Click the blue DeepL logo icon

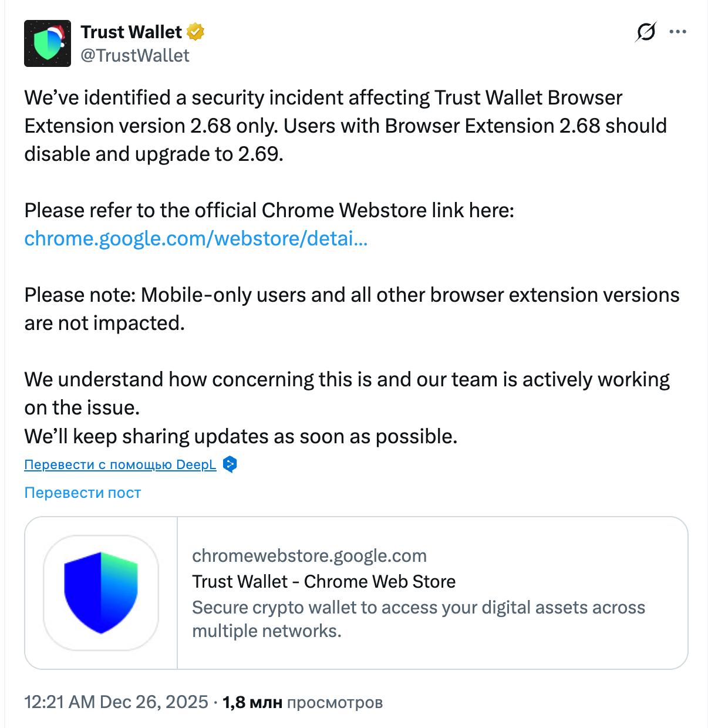(x=230, y=464)
